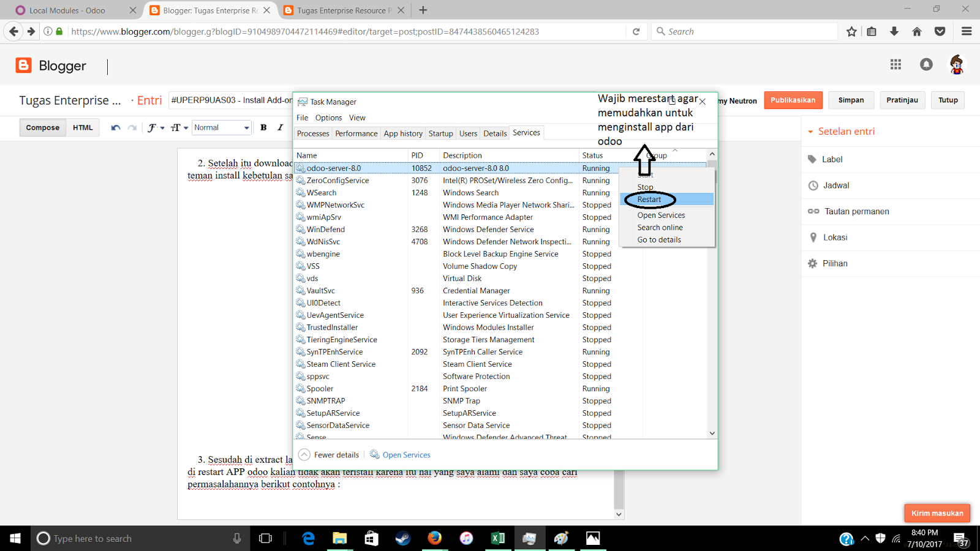Expand Label post setting
The height and width of the screenshot is (551, 980).
[x=832, y=159]
